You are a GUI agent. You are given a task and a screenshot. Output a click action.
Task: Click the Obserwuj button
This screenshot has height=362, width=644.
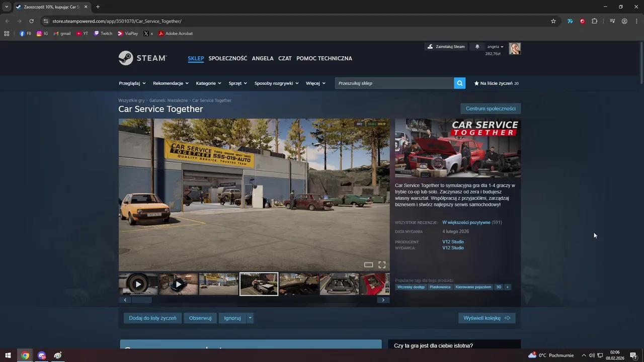click(x=200, y=318)
